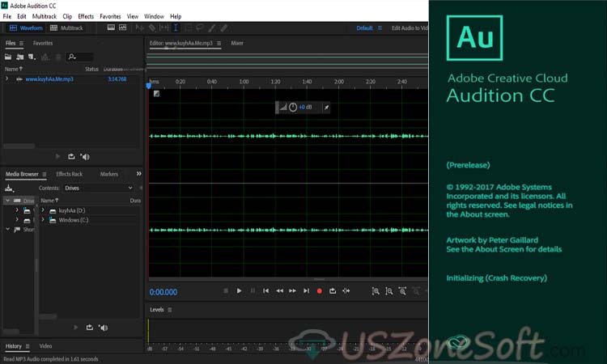
Task: Switch to Waveform view button
Action: coord(26,28)
